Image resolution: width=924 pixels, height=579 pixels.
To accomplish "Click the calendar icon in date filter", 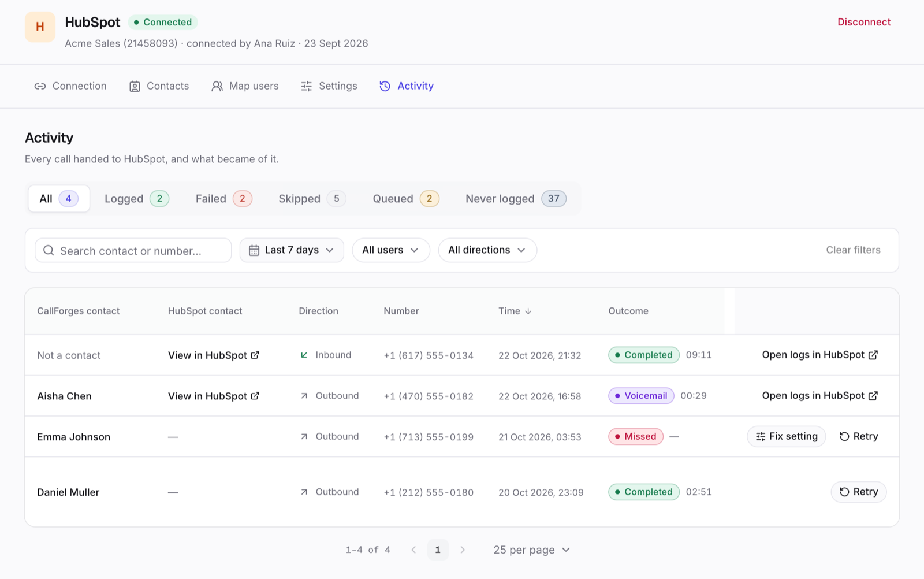I will pyautogui.click(x=254, y=250).
